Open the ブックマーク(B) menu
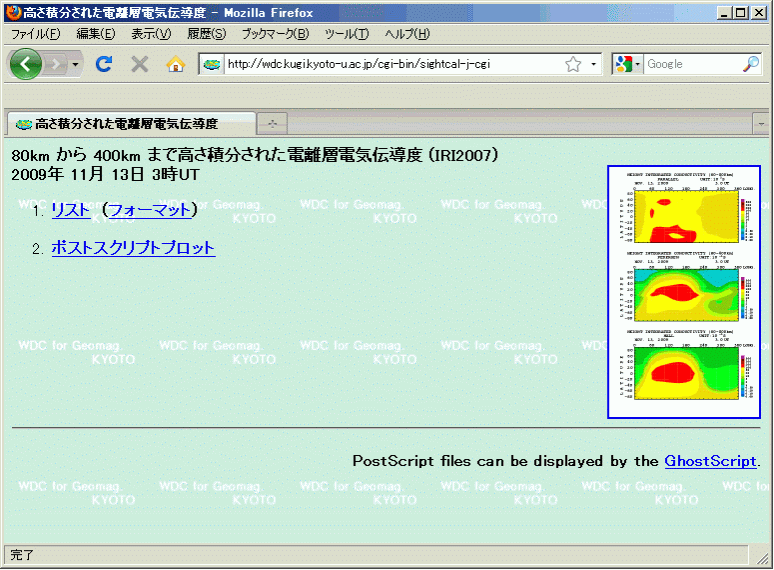 (275, 34)
